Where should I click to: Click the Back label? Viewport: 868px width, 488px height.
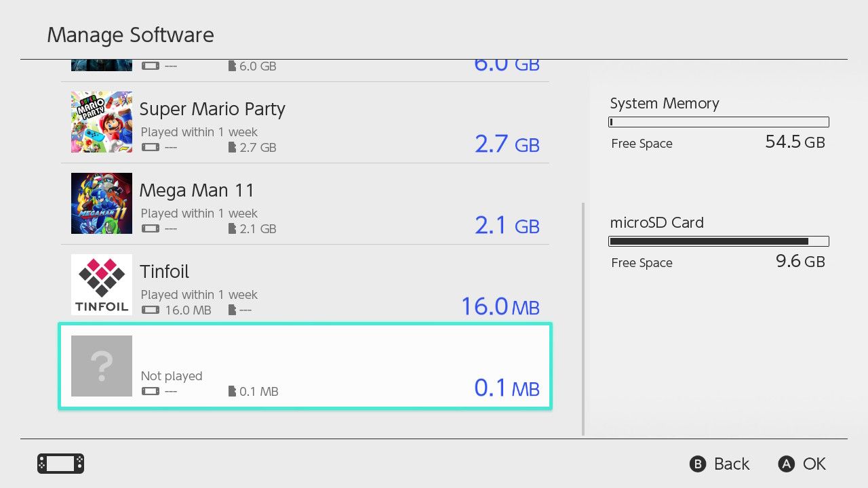pos(732,464)
